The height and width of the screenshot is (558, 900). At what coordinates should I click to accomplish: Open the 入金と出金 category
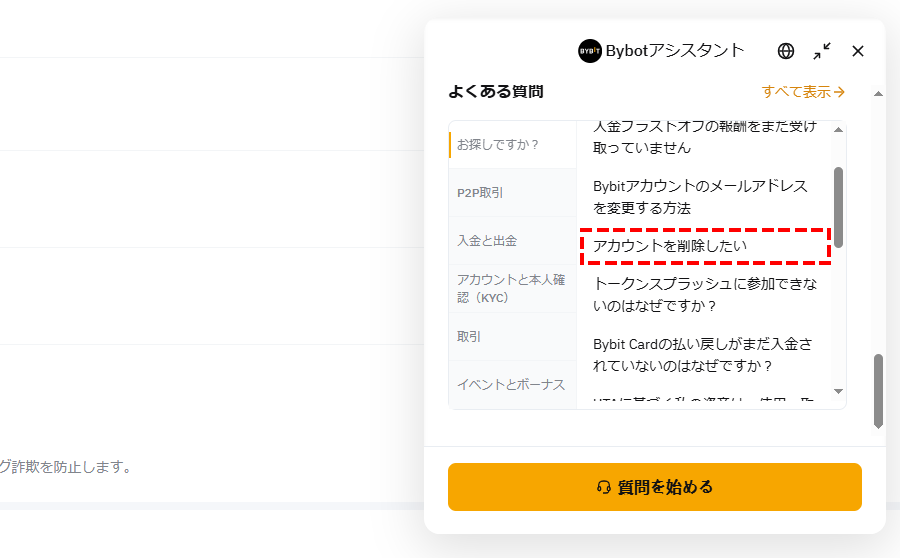click(513, 241)
